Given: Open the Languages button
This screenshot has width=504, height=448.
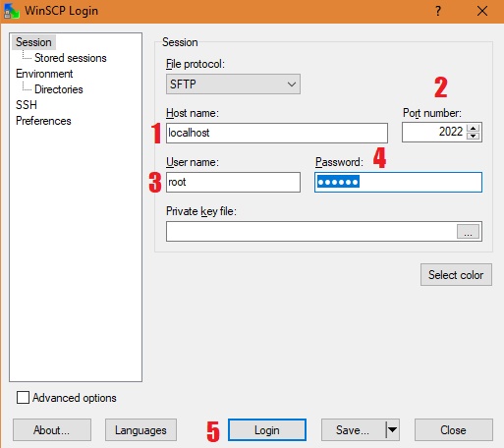Looking at the screenshot, I should click(x=140, y=430).
